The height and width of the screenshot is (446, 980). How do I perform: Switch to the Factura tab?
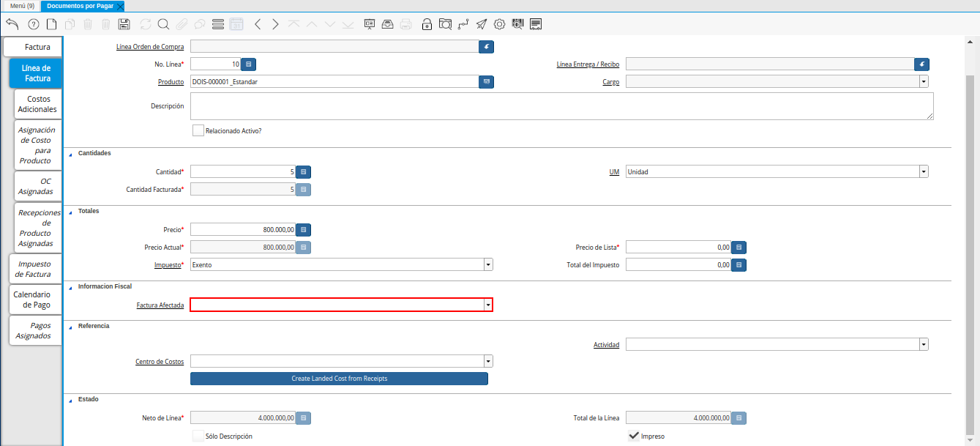pyautogui.click(x=33, y=47)
